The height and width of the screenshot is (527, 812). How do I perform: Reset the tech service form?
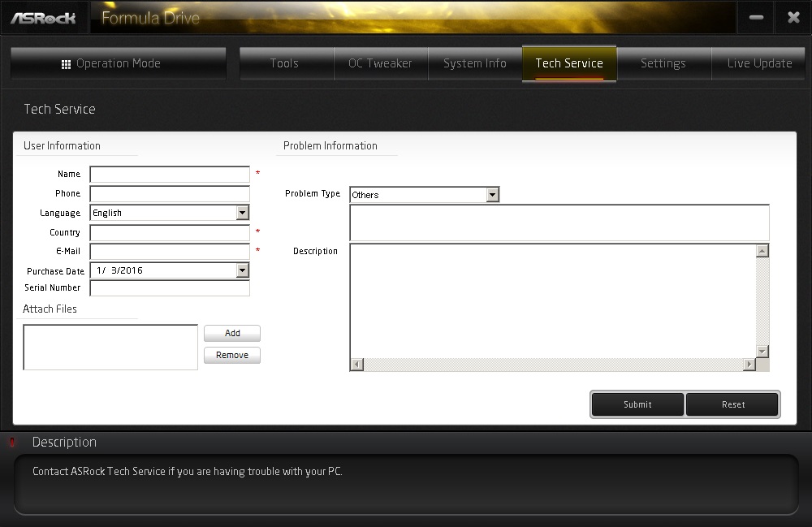pos(732,404)
